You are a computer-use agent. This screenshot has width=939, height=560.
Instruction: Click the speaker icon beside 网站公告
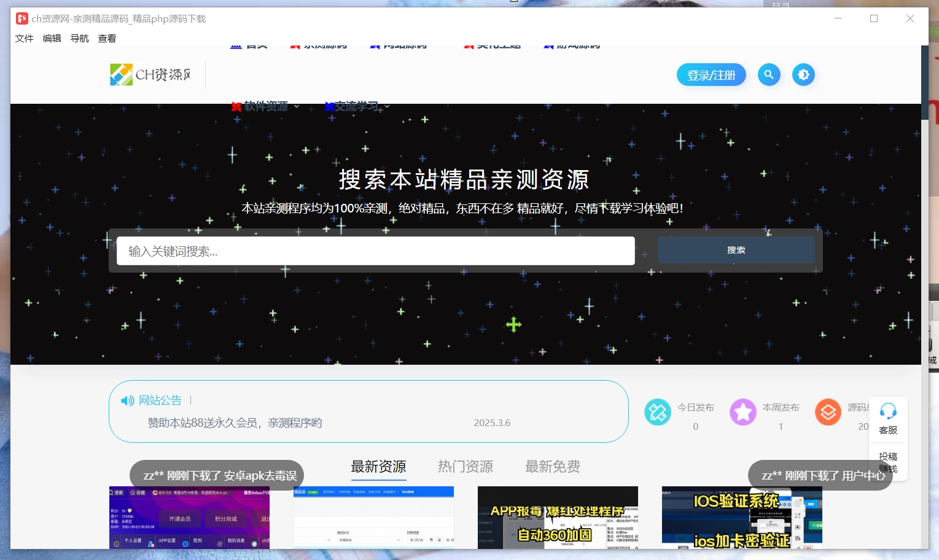(127, 400)
